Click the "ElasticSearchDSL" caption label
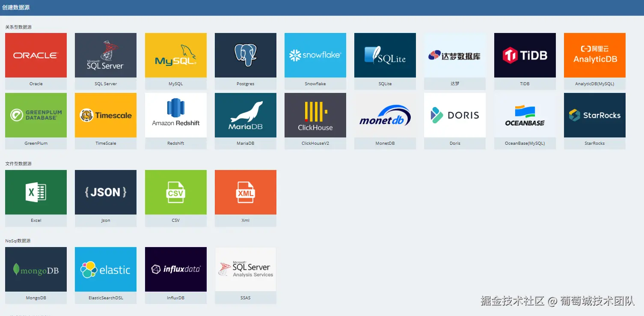Viewport: 644px width, 316px height. [x=106, y=298]
